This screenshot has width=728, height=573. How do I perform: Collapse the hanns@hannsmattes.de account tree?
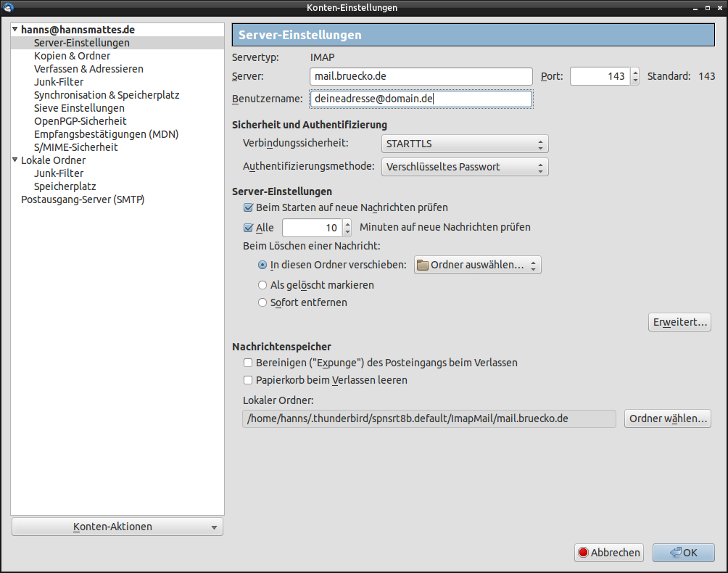point(15,30)
